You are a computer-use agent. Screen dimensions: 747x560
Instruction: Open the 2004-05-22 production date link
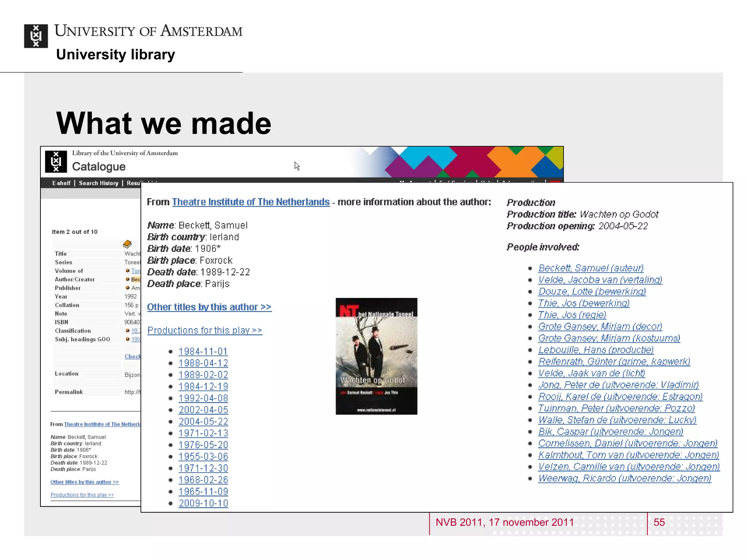click(203, 421)
